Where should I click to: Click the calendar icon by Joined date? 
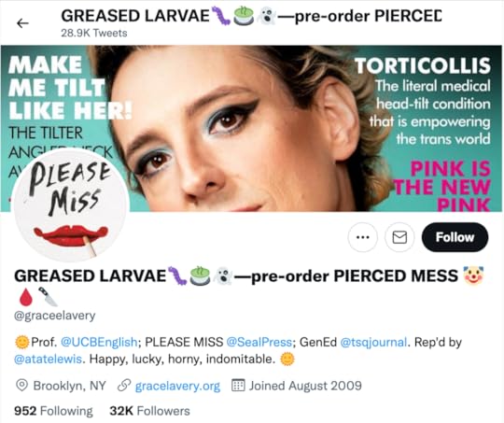tap(238, 386)
